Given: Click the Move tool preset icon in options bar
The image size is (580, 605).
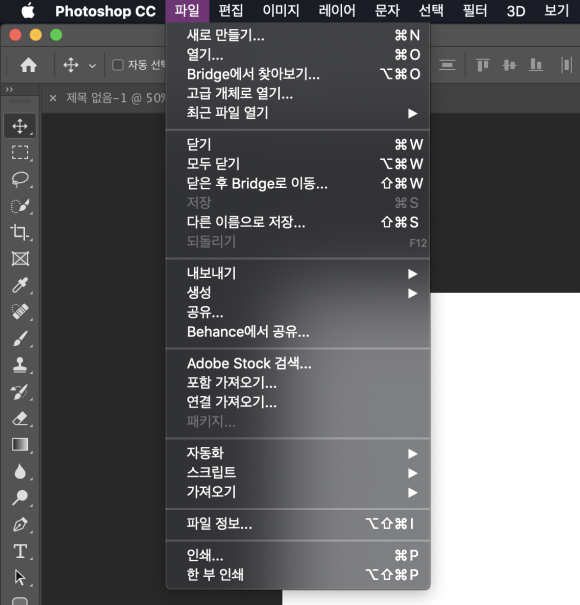Looking at the screenshot, I should click(71, 65).
